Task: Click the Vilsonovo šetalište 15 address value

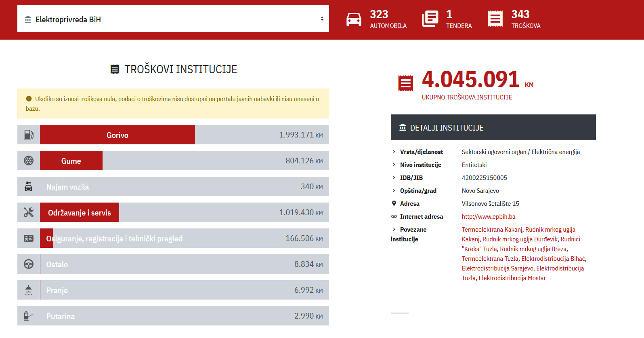Action: coord(491,204)
